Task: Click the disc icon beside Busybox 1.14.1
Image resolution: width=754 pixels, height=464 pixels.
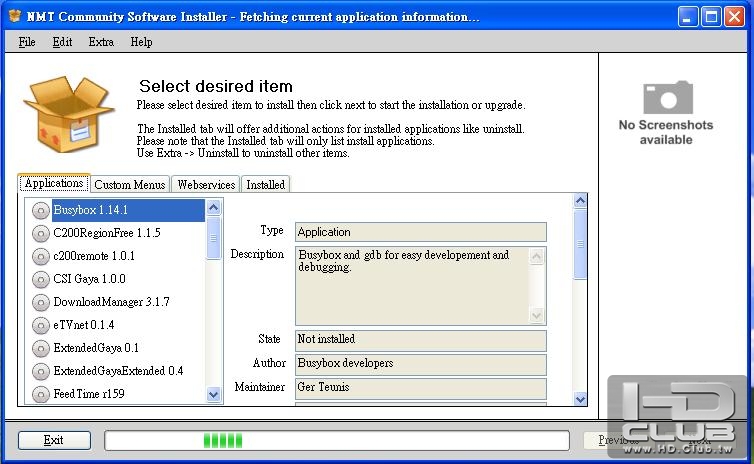Action: point(41,211)
